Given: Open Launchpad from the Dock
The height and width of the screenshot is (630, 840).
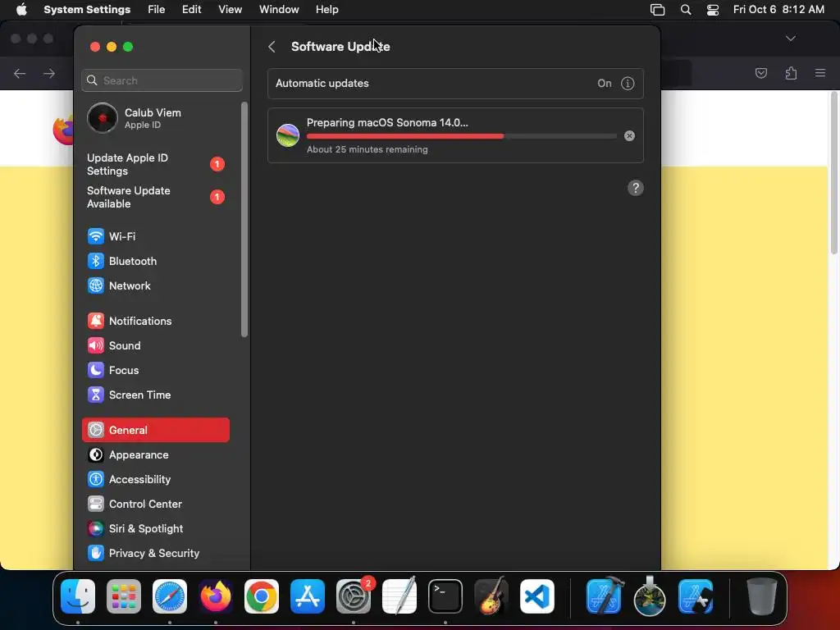Looking at the screenshot, I should tap(124, 596).
